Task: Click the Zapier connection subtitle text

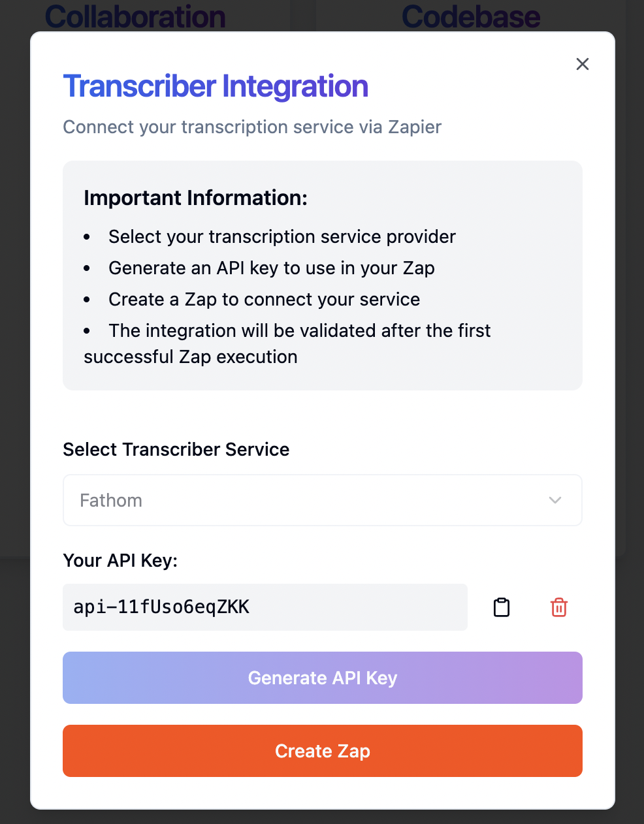Action: (252, 127)
